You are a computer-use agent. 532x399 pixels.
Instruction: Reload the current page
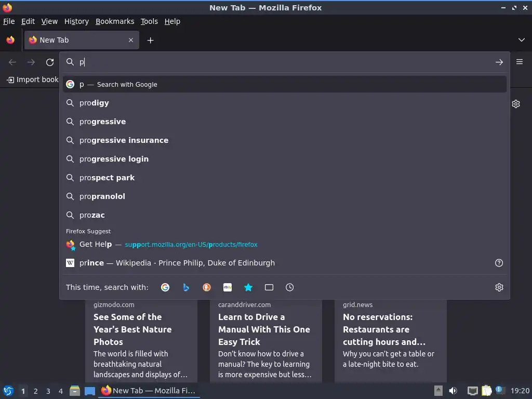pos(50,62)
